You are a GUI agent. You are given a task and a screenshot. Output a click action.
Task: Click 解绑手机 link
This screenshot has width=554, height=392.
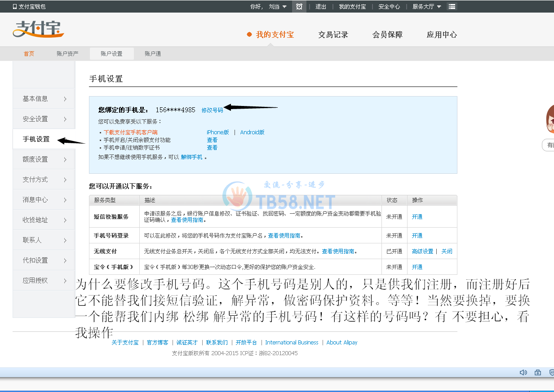pos(191,157)
